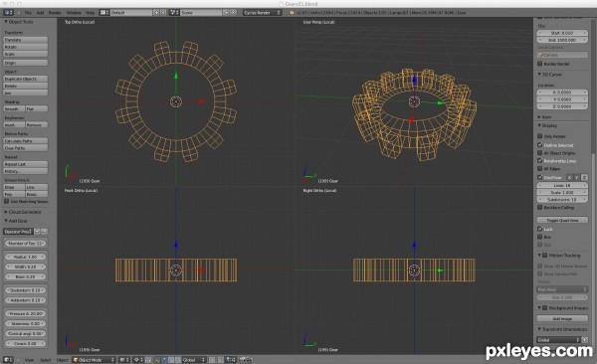Open the Global orientation dropdown in header

click(194, 360)
